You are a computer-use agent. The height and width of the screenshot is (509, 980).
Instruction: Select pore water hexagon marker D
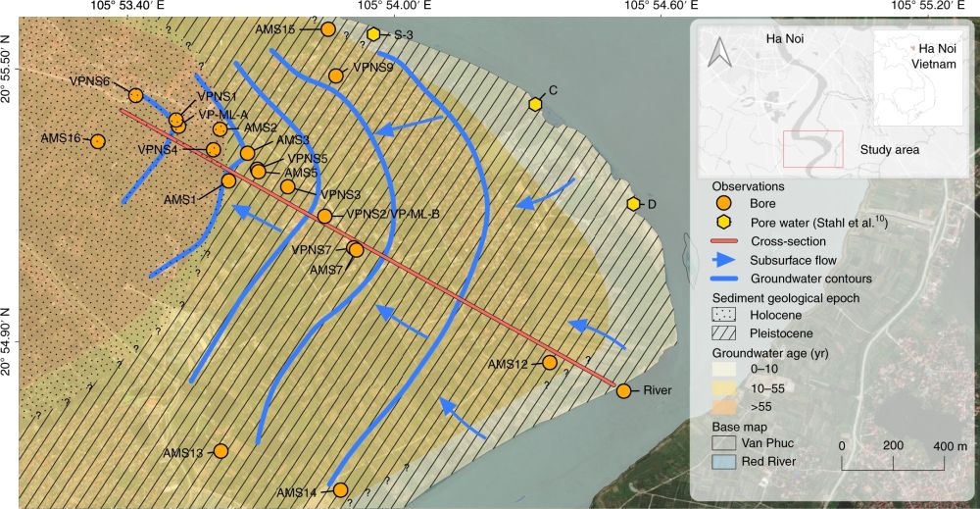tap(634, 204)
